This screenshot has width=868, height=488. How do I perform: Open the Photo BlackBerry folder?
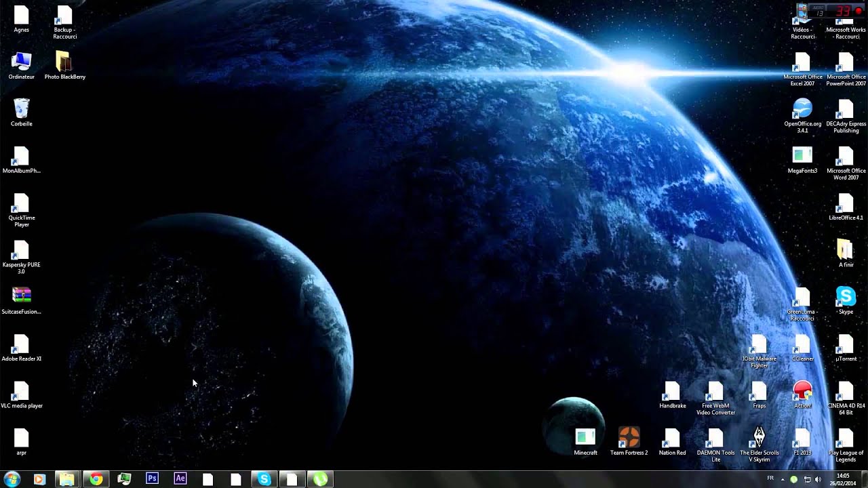65,66
